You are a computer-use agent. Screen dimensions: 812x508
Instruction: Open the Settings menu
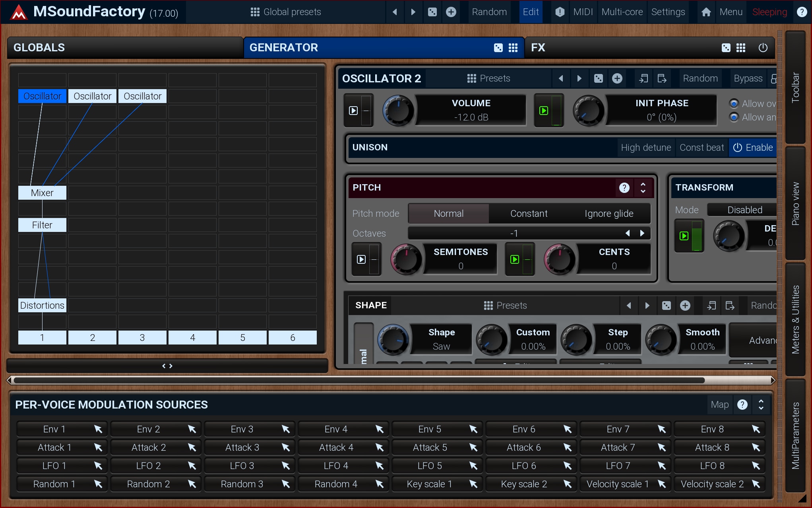668,12
